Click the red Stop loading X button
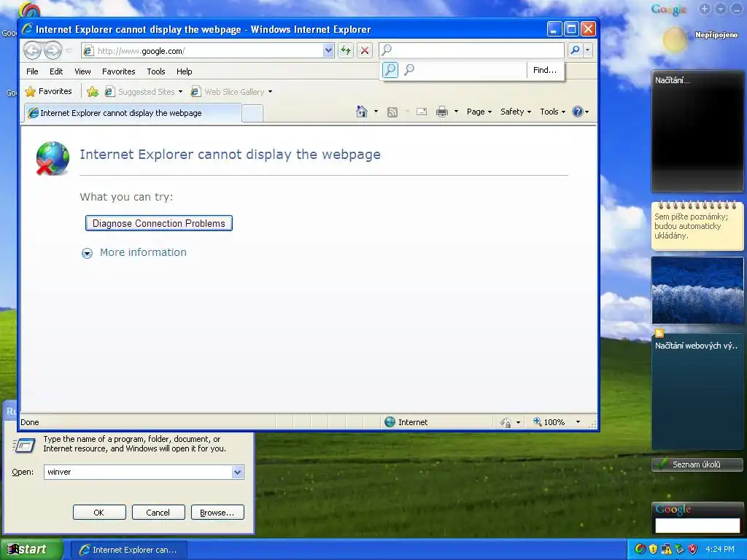Image resolution: width=747 pixels, height=560 pixels. coord(365,50)
